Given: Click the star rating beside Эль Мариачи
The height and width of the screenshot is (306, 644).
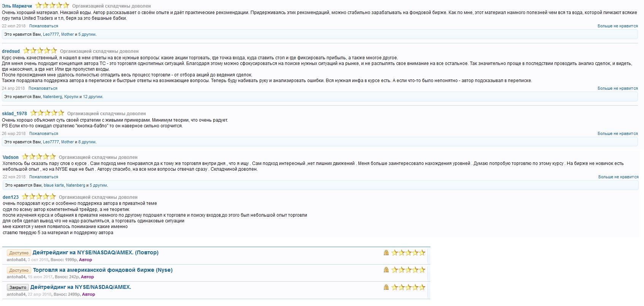Looking at the screenshot, I should pos(52,6).
